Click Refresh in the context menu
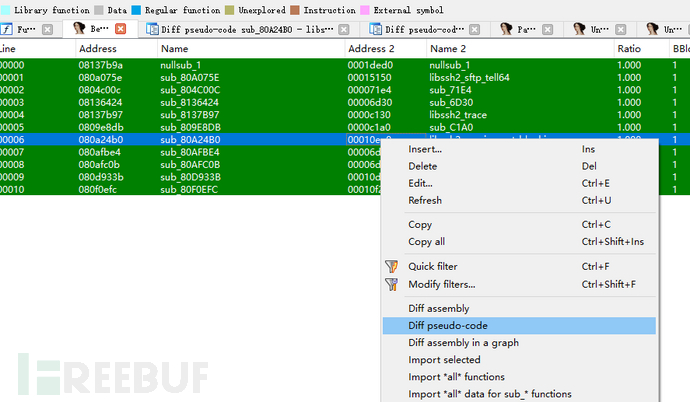This screenshot has height=402, width=690. coord(425,200)
